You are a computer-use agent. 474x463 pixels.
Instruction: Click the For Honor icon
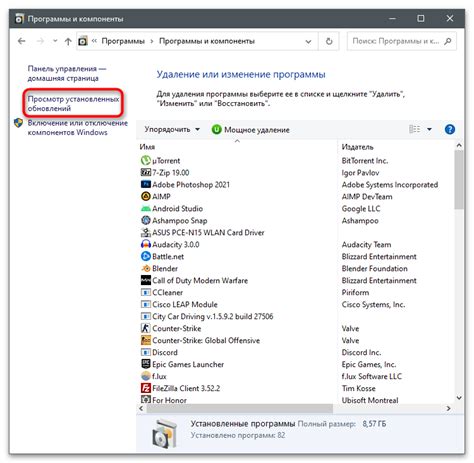coord(146,400)
